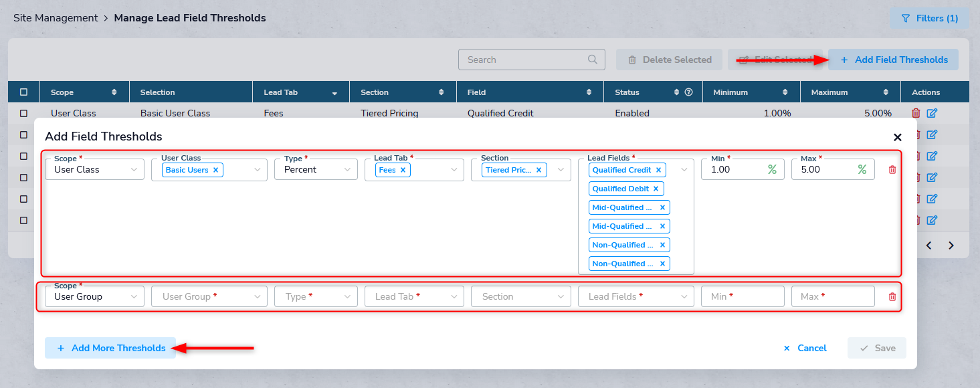This screenshot has height=388, width=980.
Task: Delete the User Class threshold row via trash icon
Action: (892, 170)
